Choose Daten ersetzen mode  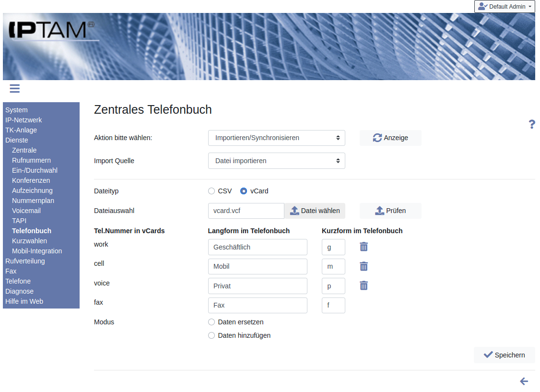(x=211, y=322)
